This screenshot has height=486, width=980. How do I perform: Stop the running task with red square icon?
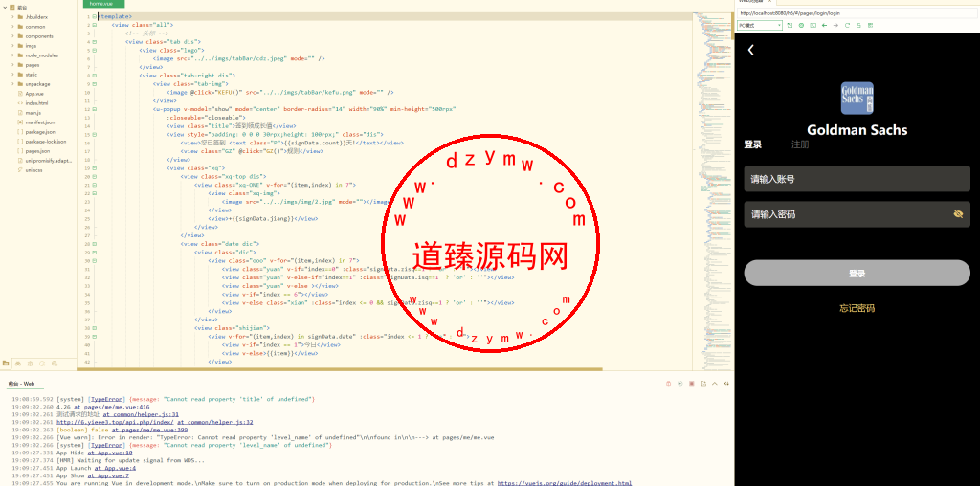coord(691,383)
